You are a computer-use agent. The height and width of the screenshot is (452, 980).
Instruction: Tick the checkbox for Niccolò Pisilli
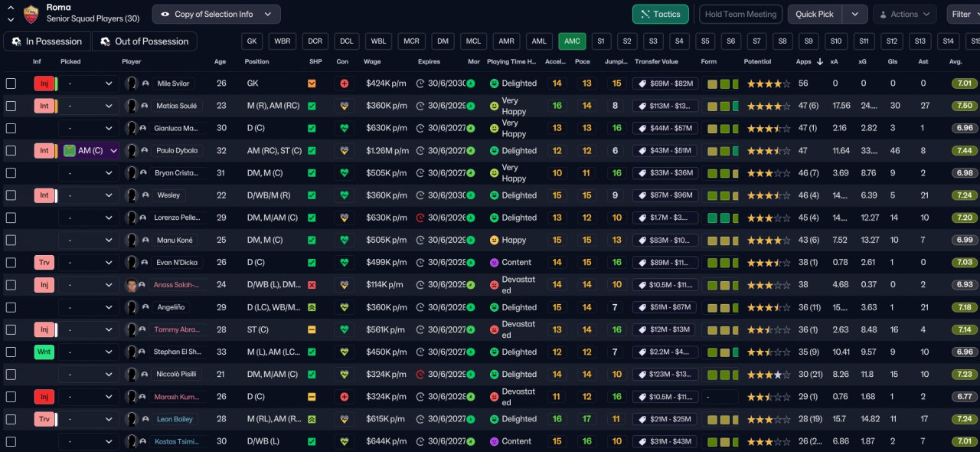[11, 375]
